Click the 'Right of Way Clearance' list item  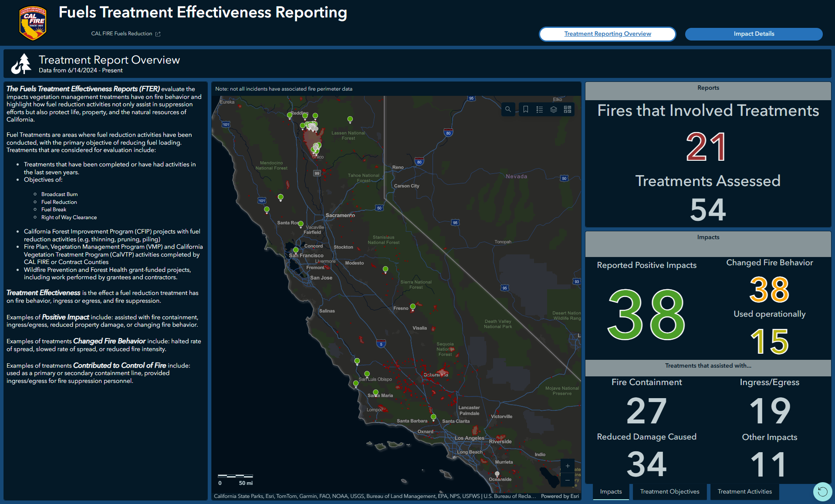click(x=69, y=217)
